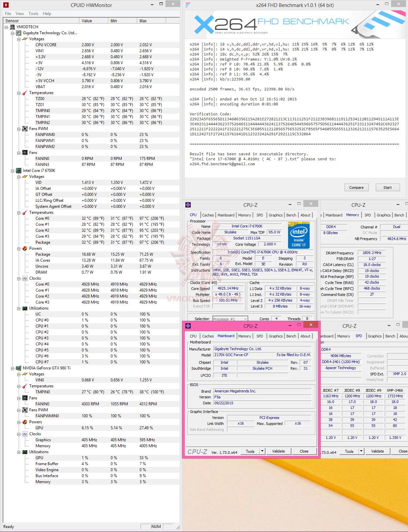Click the Start button in x264 benchmark
This screenshot has height=532, width=408.
387,188
